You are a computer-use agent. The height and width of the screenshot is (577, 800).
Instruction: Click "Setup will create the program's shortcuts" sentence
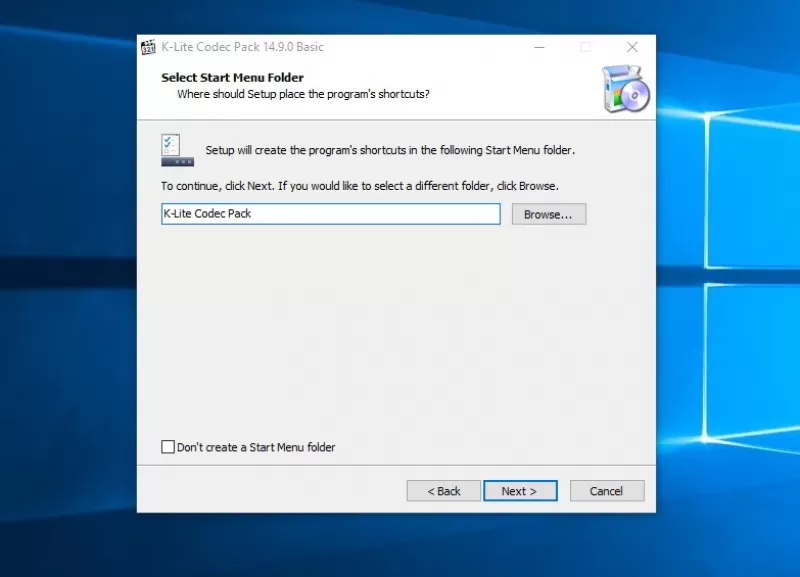[390, 150]
